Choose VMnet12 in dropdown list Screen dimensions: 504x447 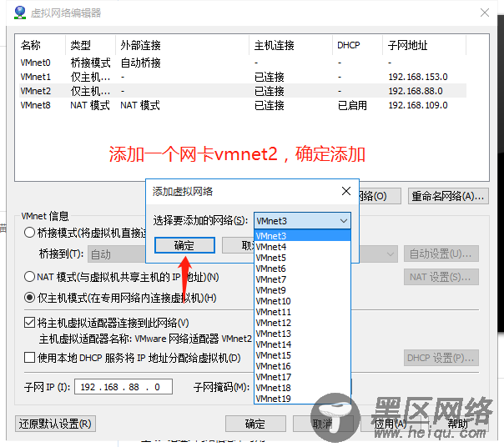[x=302, y=323]
